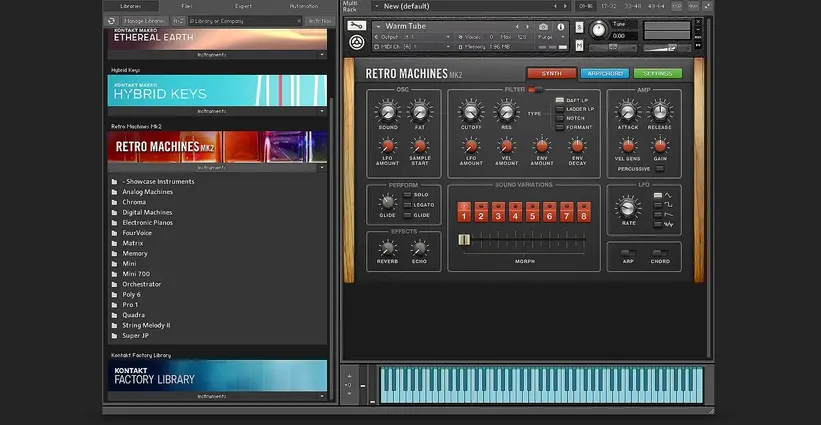821x425 pixels.
Task: Toggle the FILTER on/off switch
Action: pos(535,90)
